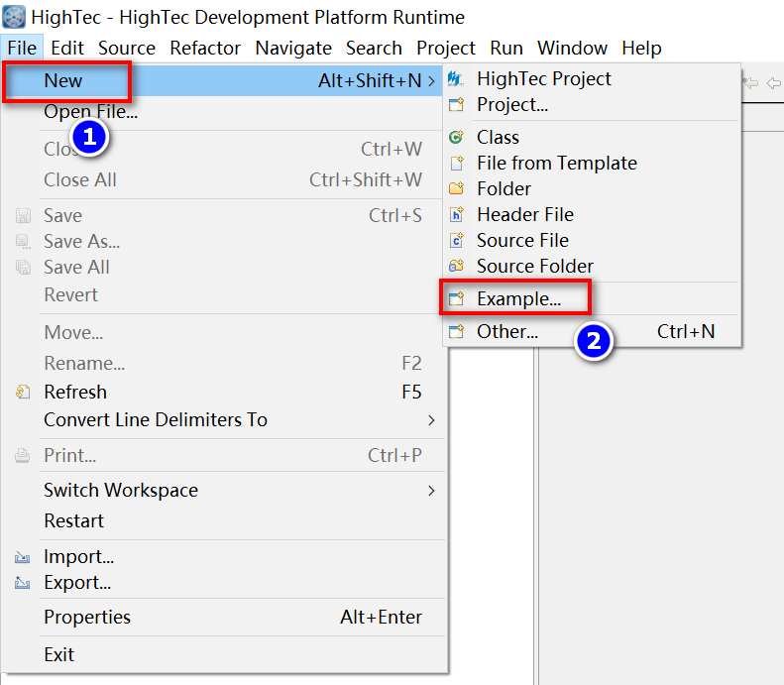Open the Refactor menu

click(x=205, y=48)
